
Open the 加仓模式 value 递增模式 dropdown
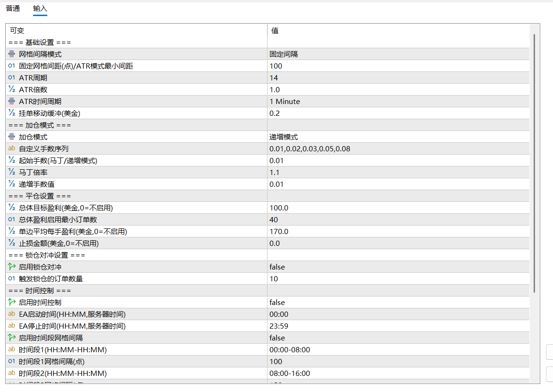click(x=398, y=137)
